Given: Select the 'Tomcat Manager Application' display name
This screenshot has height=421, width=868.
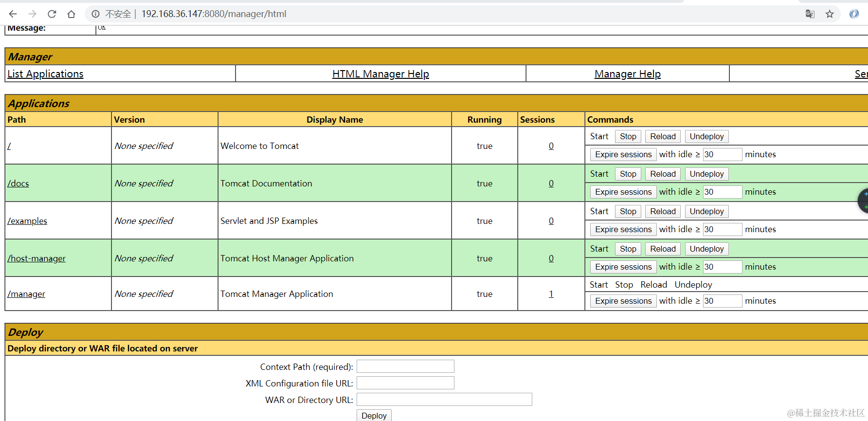Looking at the screenshot, I should click(x=277, y=294).
